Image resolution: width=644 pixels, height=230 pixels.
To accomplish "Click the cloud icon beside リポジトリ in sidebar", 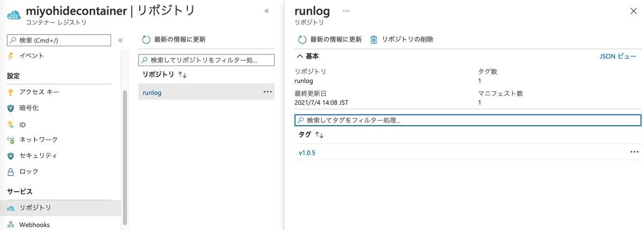I will click(x=10, y=208).
